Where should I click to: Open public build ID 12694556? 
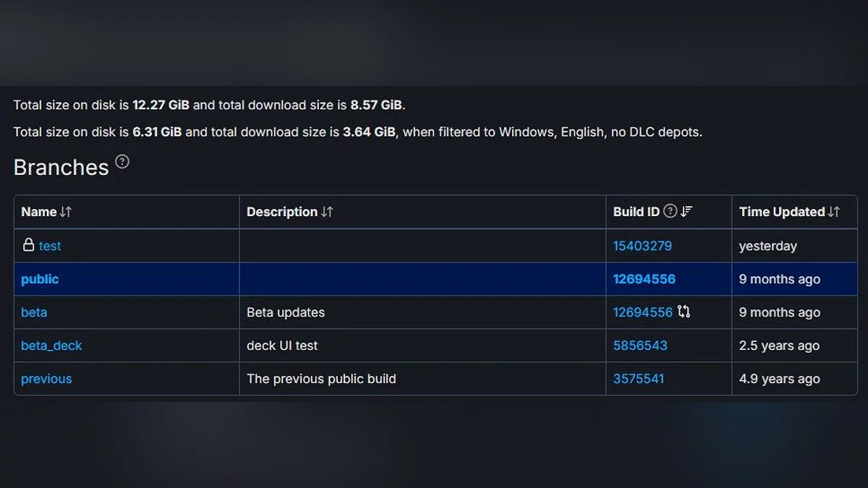coord(644,279)
